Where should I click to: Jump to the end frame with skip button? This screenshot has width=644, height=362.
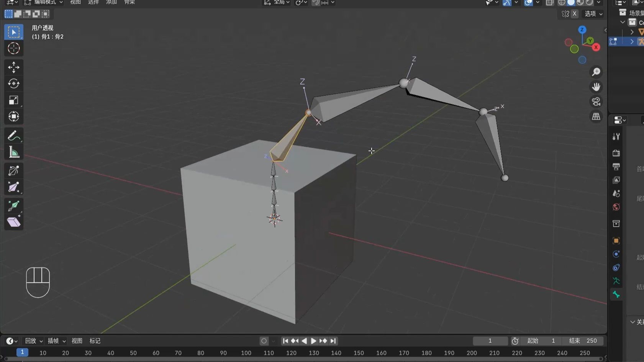(x=333, y=341)
